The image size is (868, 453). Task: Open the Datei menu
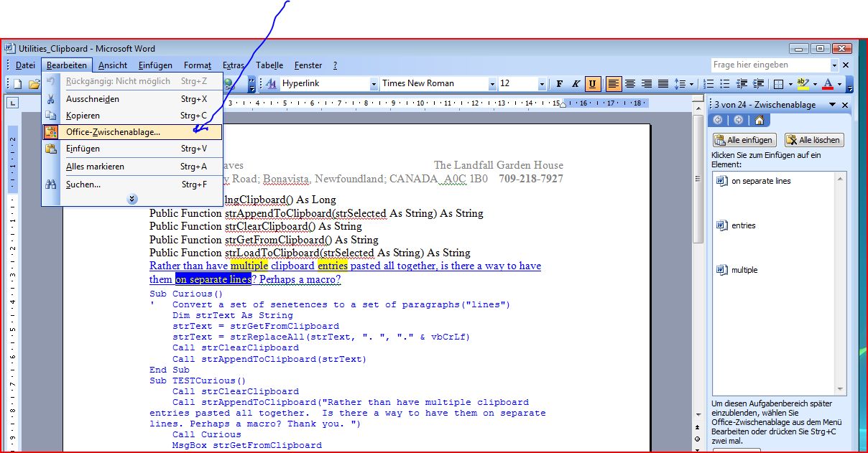(25, 65)
